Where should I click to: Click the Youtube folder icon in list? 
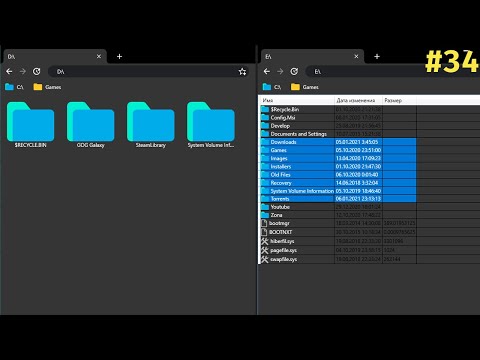tap(265, 207)
